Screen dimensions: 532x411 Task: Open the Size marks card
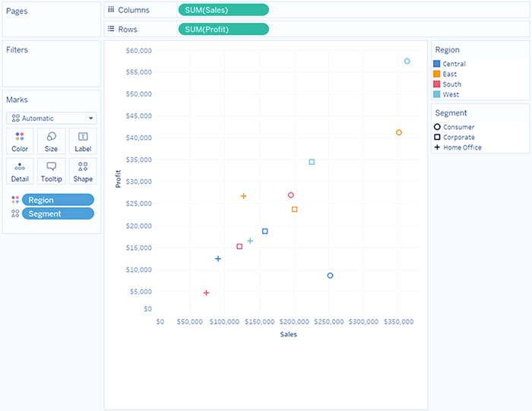[x=51, y=141]
